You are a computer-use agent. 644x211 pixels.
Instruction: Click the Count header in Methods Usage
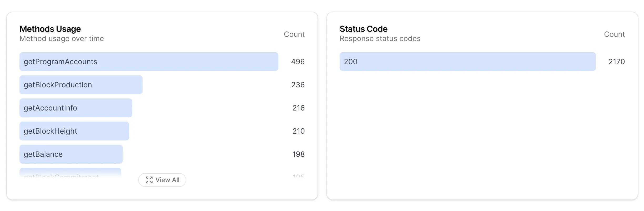point(294,34)
